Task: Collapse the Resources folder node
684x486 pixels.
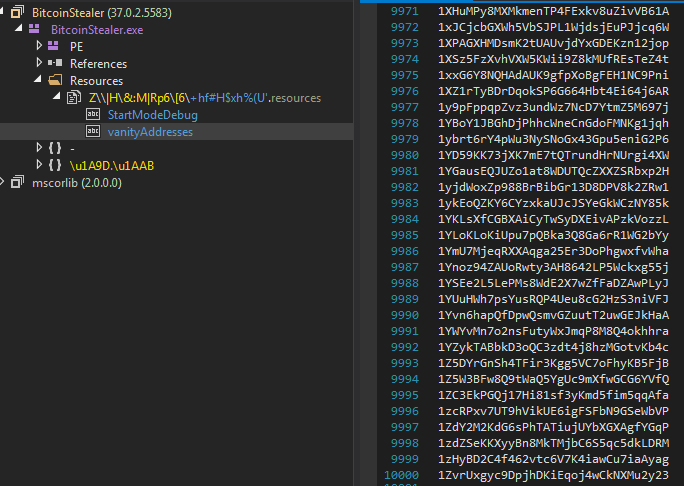Action: [38, 79]
